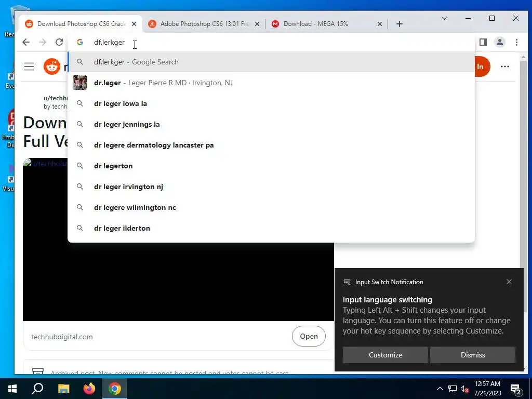
Task: Open the Windows Start menu
Action: tap(12, 389)
